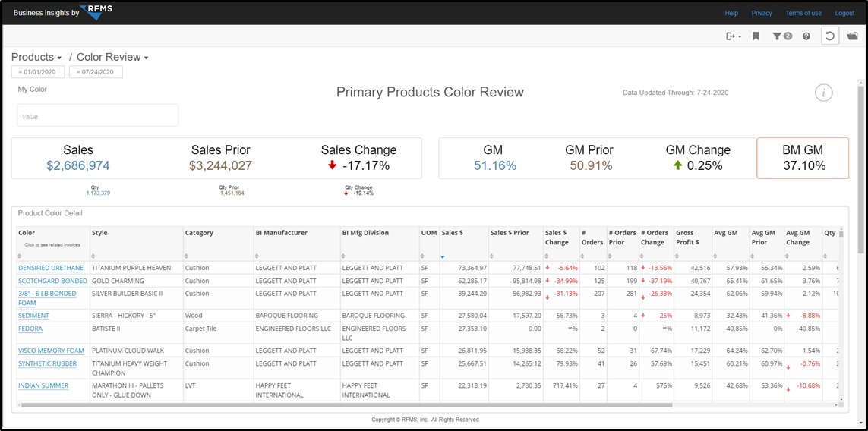Click sort arrows under Avg GM header

[716, 256]
